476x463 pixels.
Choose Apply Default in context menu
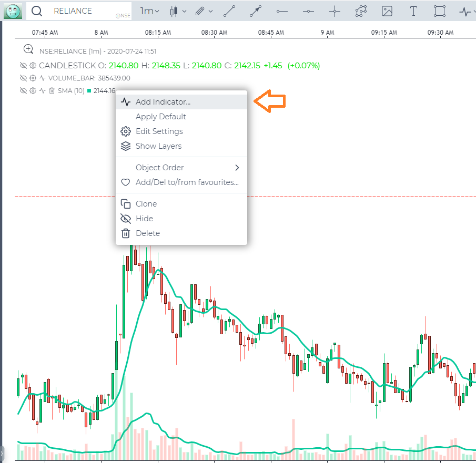181,117
